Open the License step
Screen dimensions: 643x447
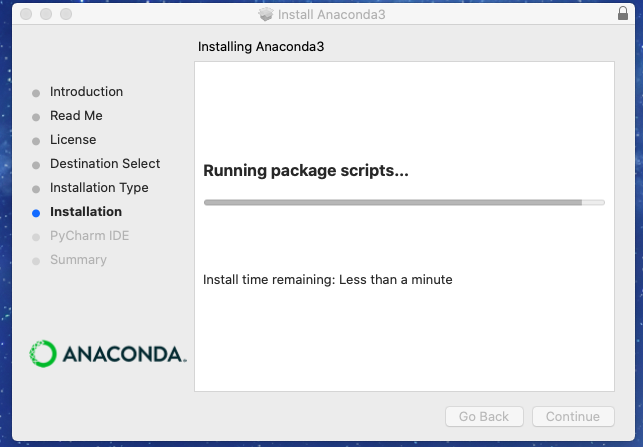[x=73, y=139]
